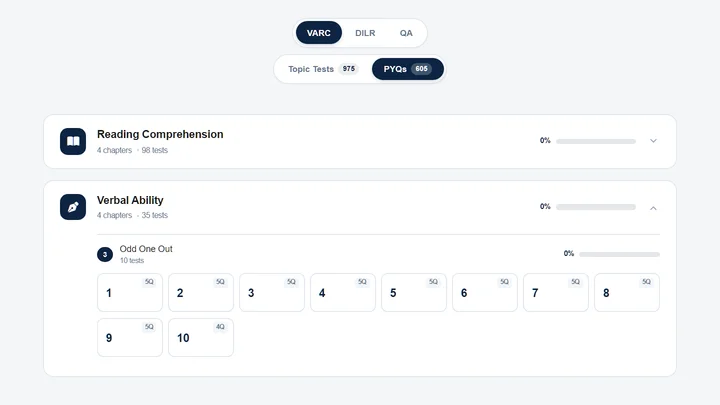The height and width of the screenshot is (405, 720).
Task: Open Odd One Out test 5
Action: [414, 292]
